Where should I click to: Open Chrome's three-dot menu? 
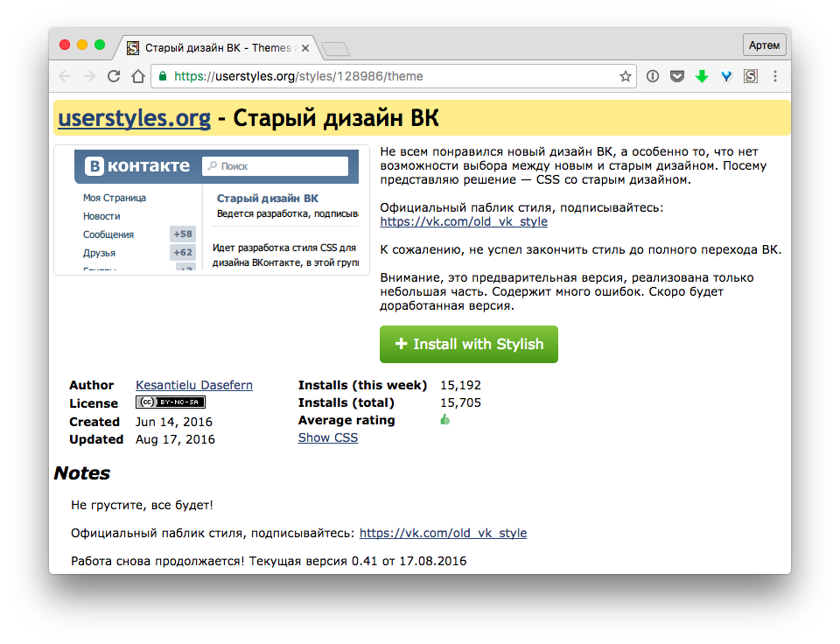(x=774, y=76)
